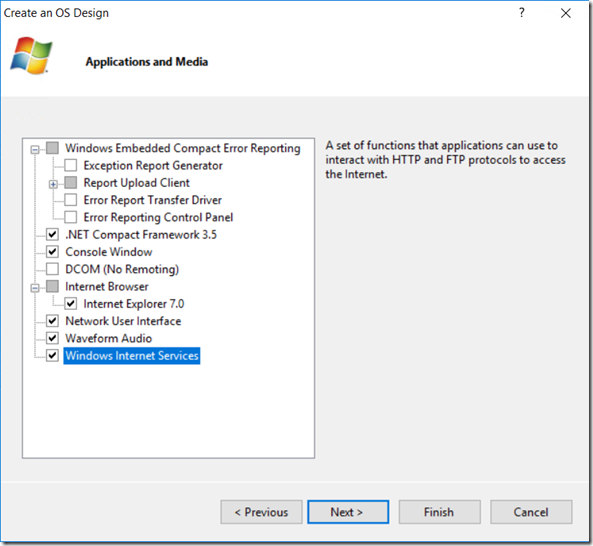The image size is (593, 546).
Task: Toggle the Report Upload Client checkbox
Action: click(71, 183)
